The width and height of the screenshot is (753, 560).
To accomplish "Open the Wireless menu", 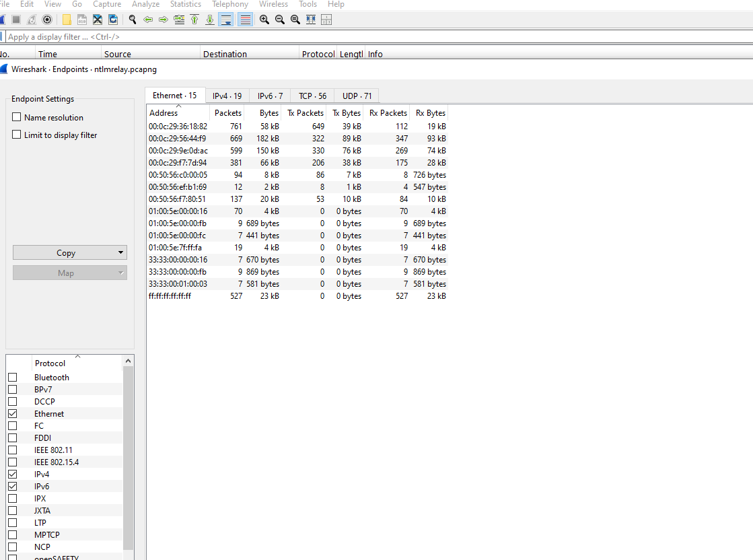I will 273,4.
